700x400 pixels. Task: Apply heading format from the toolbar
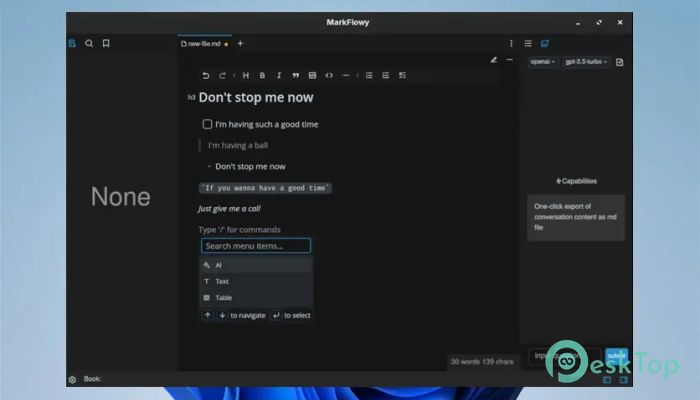[246, 75]
